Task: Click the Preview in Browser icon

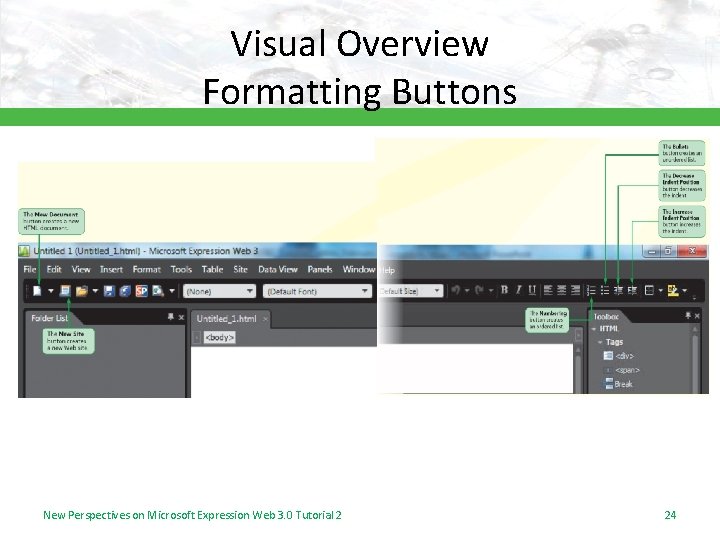Action: (125, 291)
